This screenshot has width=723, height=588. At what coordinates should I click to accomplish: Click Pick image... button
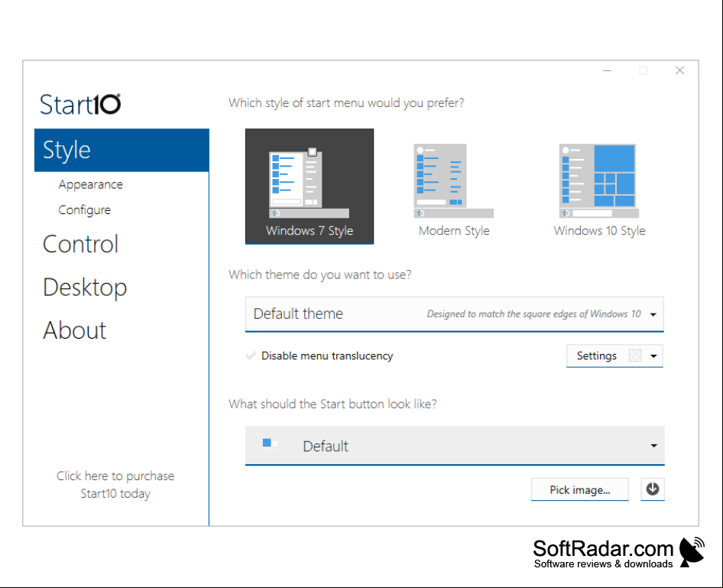pos(579,489)
